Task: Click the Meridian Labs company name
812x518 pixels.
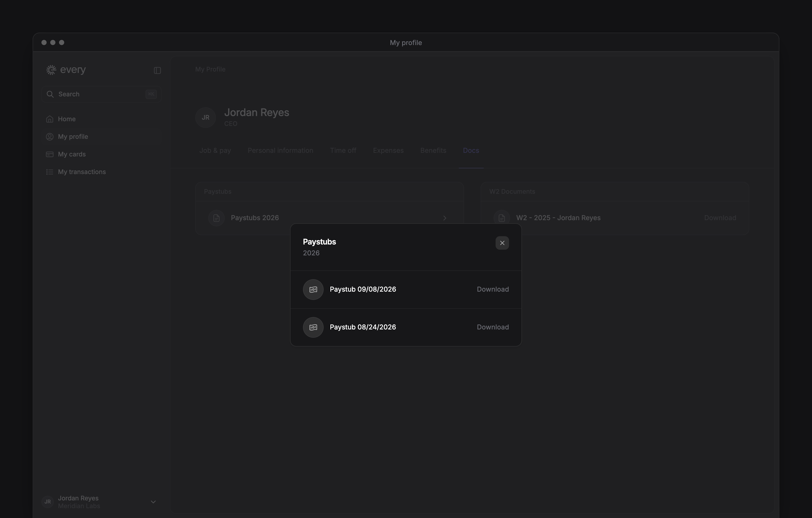Action: pyautogui.click(x=79, y=506)
